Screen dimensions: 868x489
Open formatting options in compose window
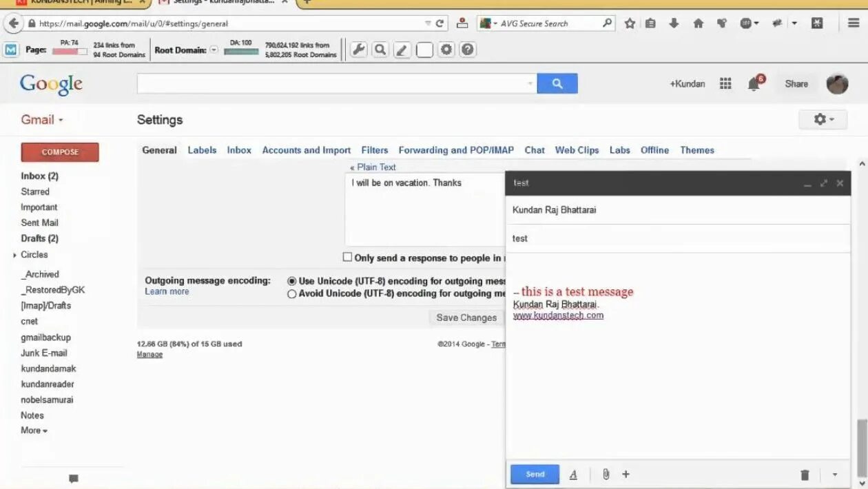click(x=573, y=475)
